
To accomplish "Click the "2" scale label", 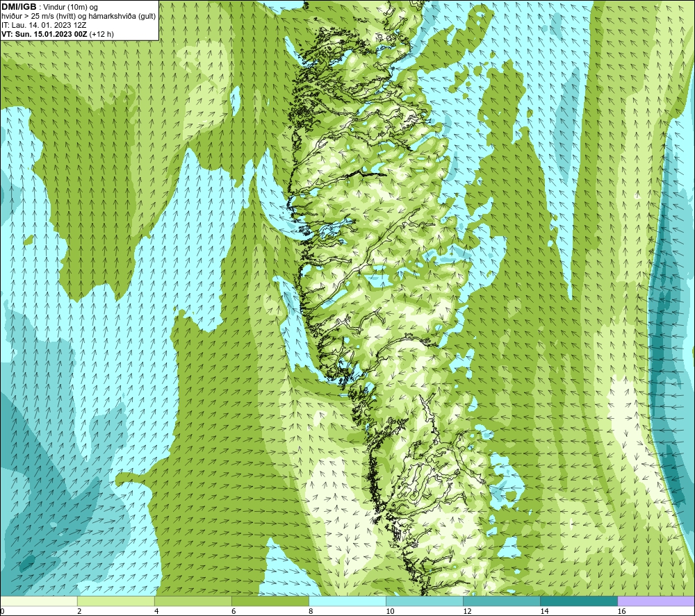I will (x=79, y=611).
